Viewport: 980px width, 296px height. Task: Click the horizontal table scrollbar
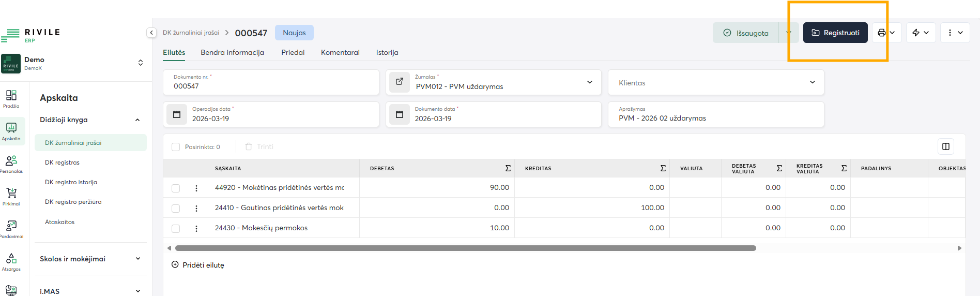[465, 248]
